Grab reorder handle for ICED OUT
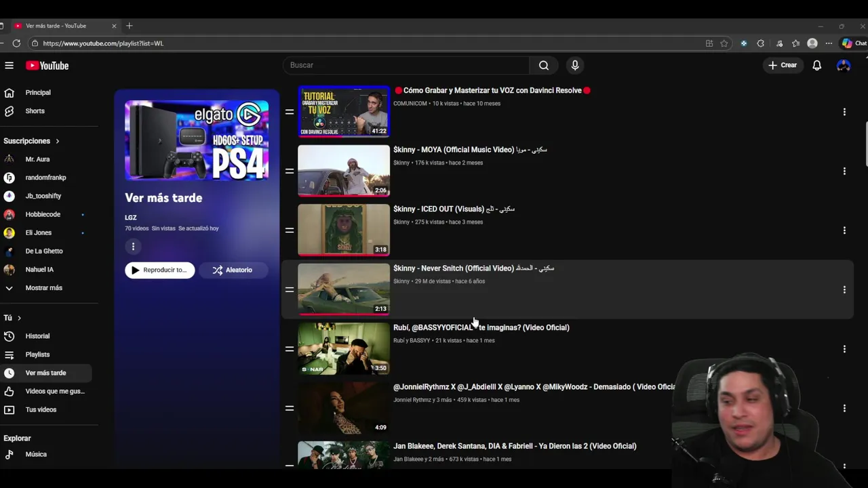The height and width of the screenshot is (488, 868). click(x=290, y=230)
